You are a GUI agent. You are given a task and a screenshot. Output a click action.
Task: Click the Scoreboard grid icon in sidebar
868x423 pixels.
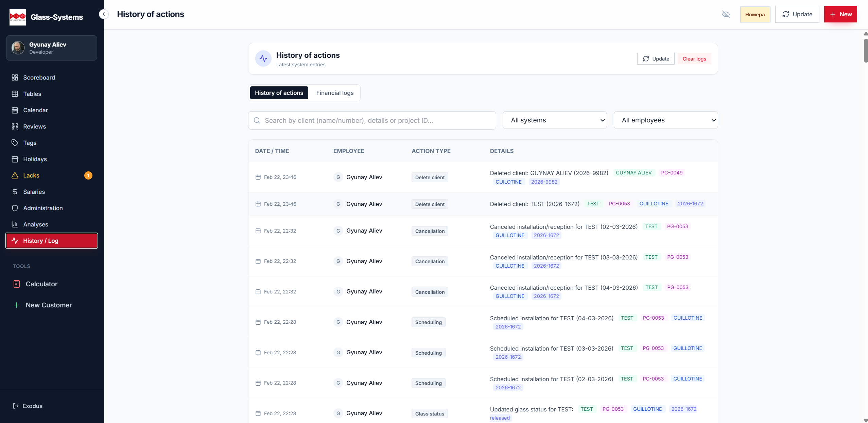point(15,78)
